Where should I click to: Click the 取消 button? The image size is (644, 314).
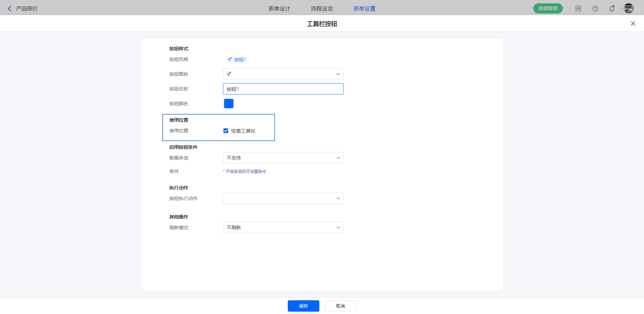tap(340, 306)
